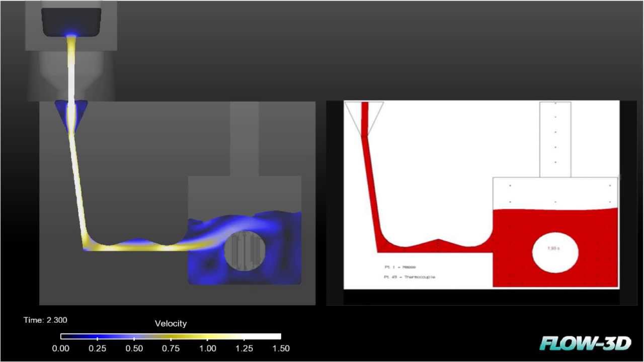Image resolution: width=644 pixels, height=362 pixels.
Task: Select the 'Time: 2.300' readout
Action: [45, 320]
